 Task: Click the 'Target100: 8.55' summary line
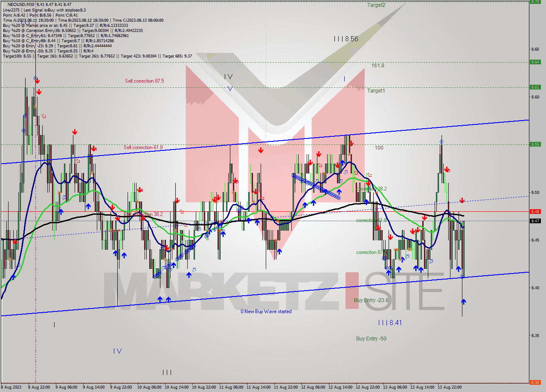[x=97, y=56]
